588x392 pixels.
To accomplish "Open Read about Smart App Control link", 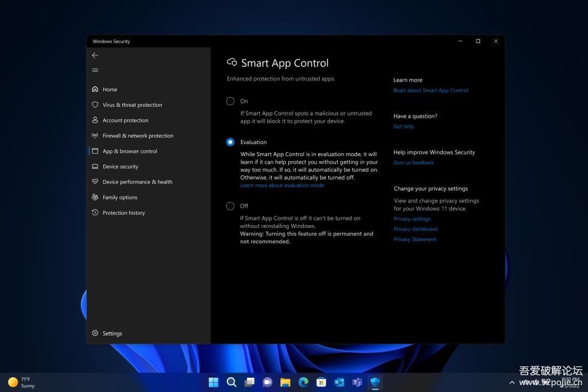I will tap(431, 90).
